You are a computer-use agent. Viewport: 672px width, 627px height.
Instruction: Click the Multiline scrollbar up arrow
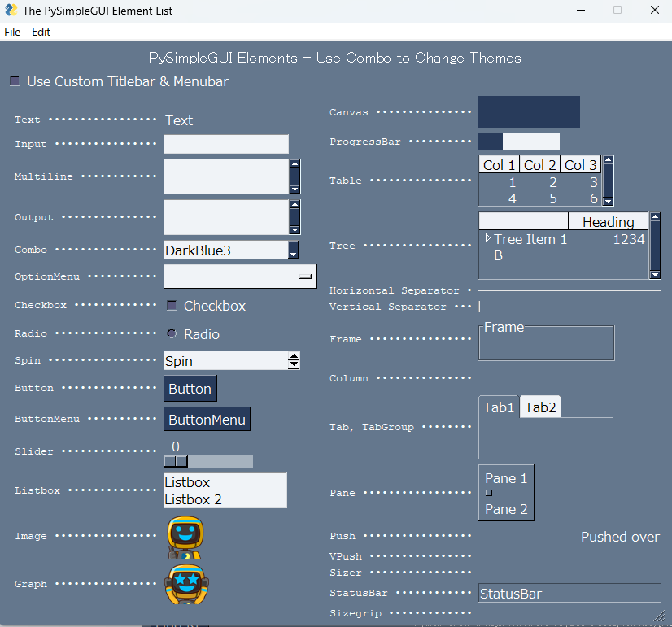pyautogui.click(x=295, y=165)
